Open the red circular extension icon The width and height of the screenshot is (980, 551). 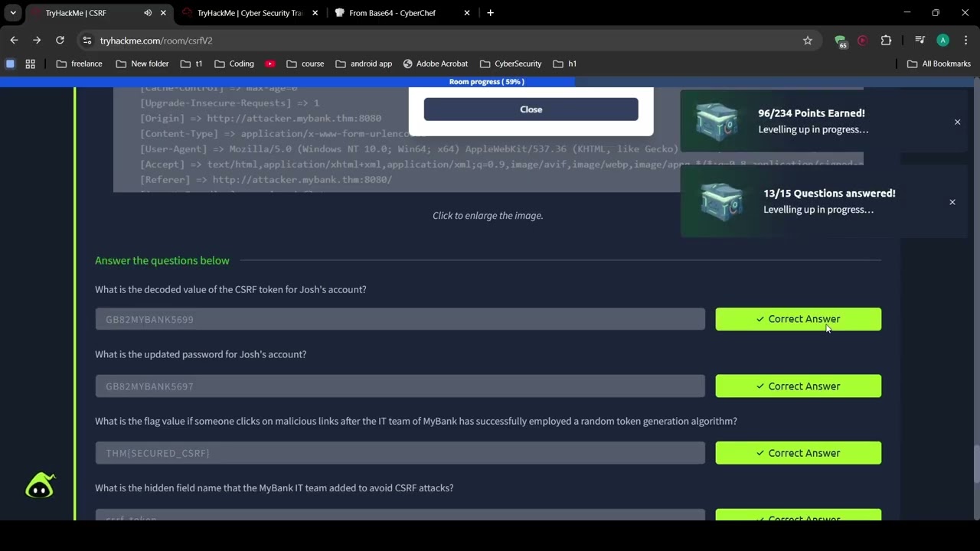tap(863, 41)
